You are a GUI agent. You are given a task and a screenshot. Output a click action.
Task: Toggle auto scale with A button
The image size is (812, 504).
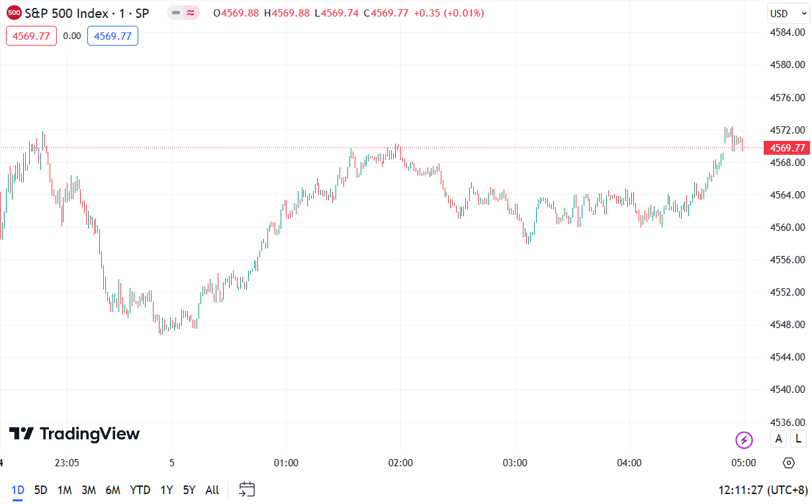[779, 439]
